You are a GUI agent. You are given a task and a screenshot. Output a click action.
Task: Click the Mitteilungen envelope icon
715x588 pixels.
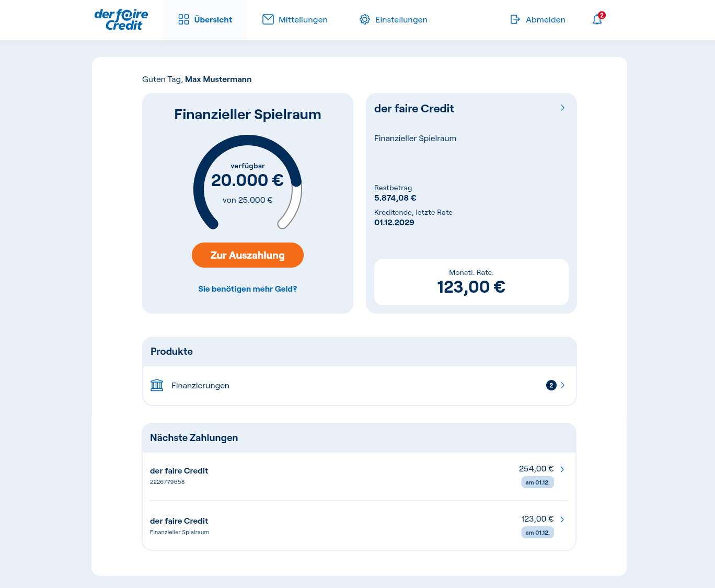click(x=268, y=19)
